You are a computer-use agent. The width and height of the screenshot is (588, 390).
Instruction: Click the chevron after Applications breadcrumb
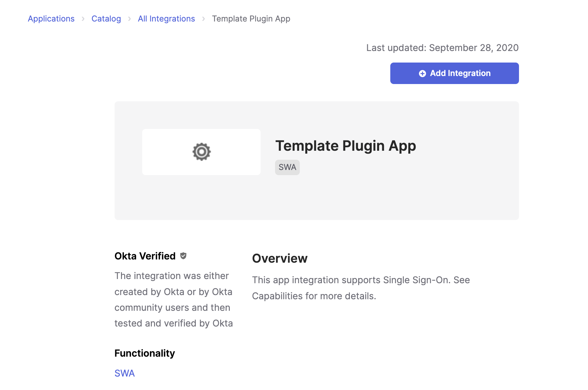83,19
